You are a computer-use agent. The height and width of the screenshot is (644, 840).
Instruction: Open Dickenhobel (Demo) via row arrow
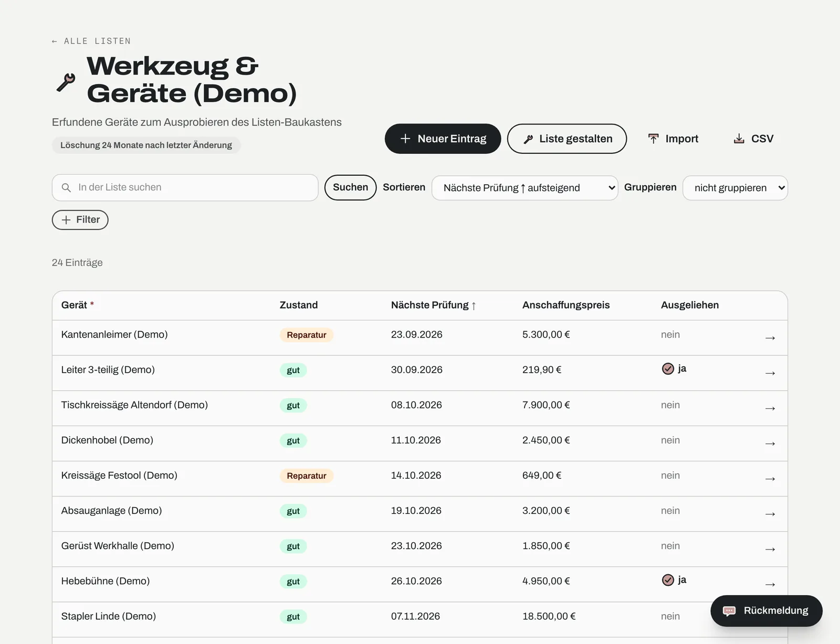[770, 444]
